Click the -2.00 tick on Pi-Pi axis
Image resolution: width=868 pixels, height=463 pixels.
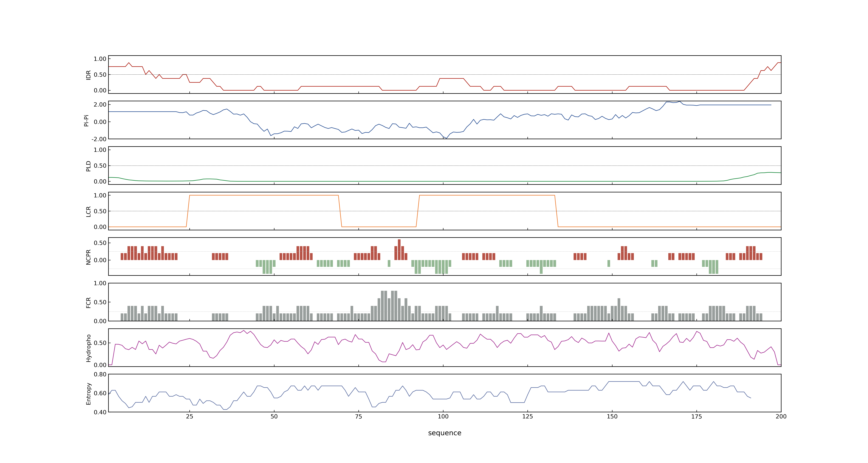[x=99, y=139]
